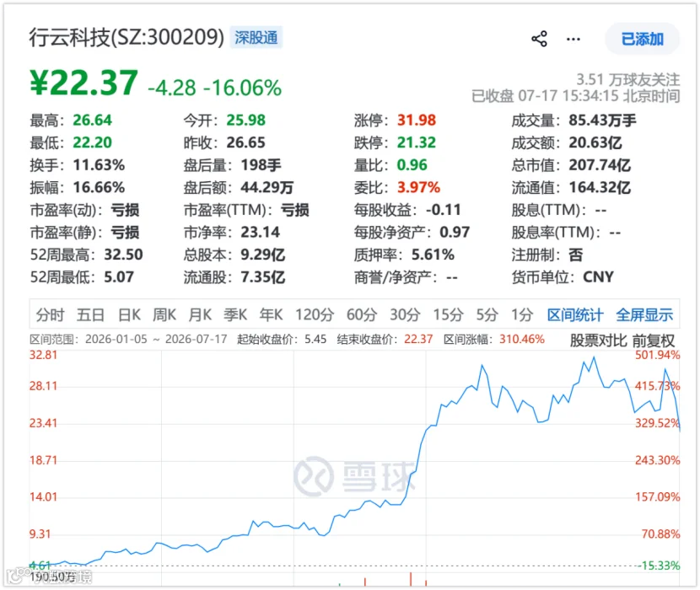Click the 量比 value 0.96
Viewport: 700px width, 590px height.
coord(412,165)
